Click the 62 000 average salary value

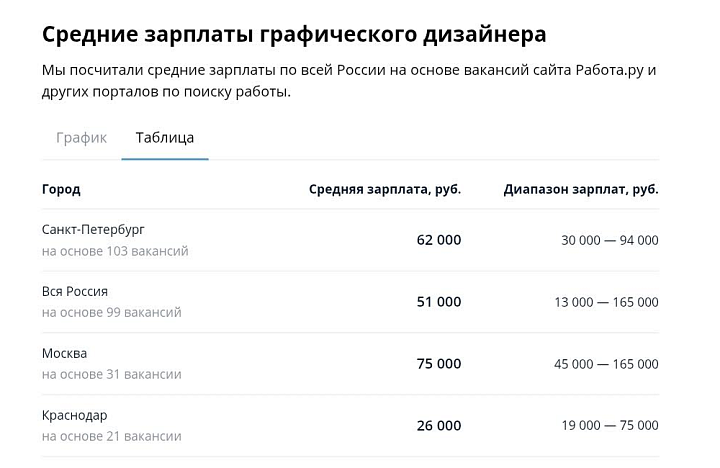438,240
